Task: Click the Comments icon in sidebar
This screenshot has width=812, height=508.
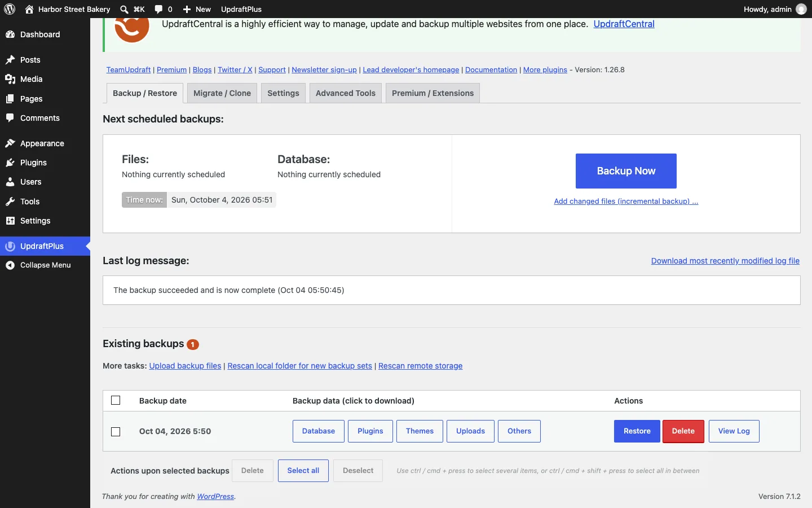Action: coord(10,118)
